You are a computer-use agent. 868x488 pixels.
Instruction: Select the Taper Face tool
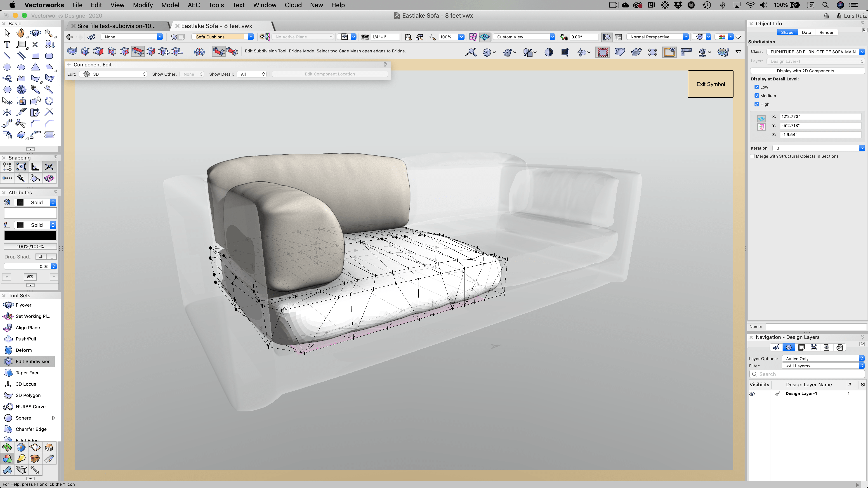[x=27, y=373]
